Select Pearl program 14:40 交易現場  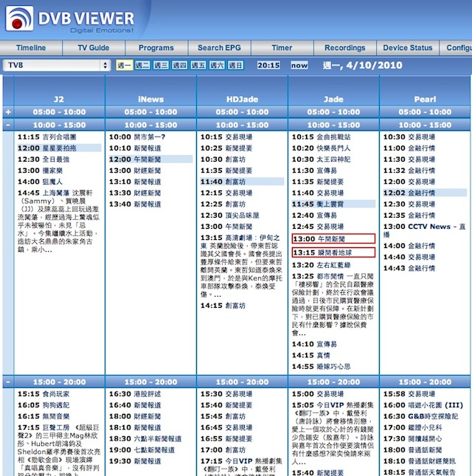(409, 257)
